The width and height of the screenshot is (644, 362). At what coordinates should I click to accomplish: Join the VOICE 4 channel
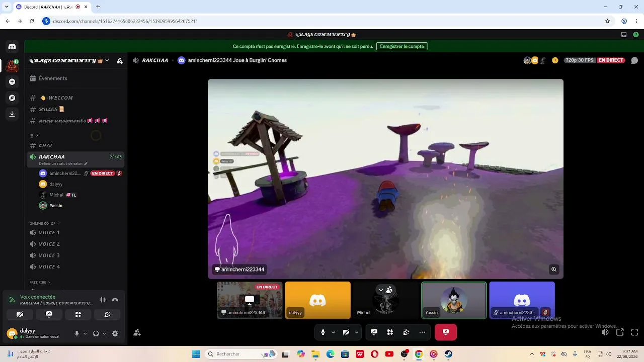click(x=75, y=266)
